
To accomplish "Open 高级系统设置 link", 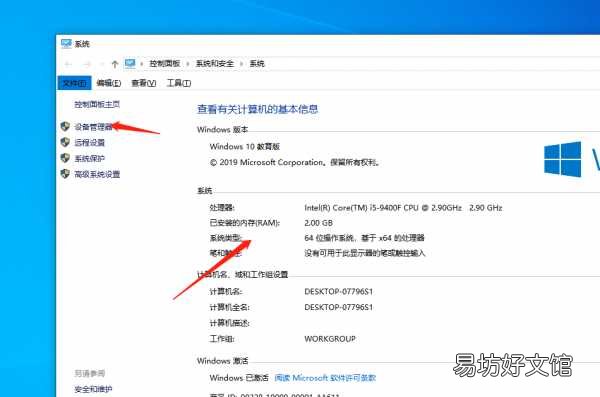I will pos(97,174).
